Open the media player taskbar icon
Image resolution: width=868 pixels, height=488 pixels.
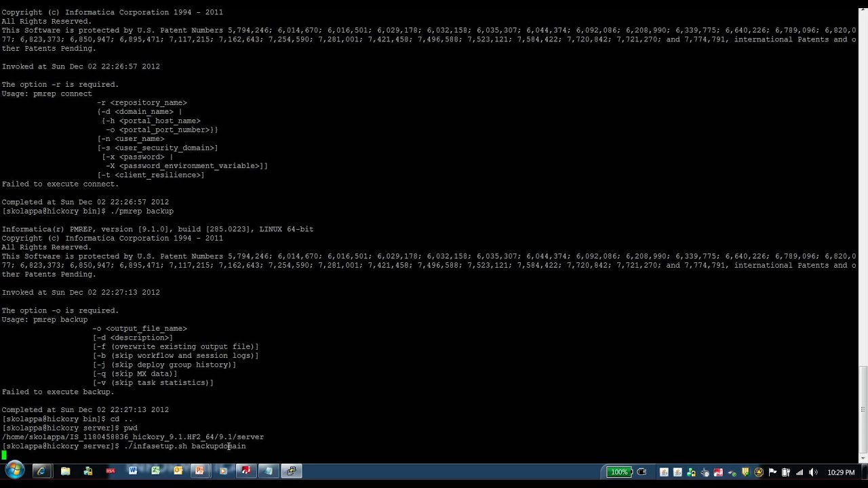click(x=222, y=471)
